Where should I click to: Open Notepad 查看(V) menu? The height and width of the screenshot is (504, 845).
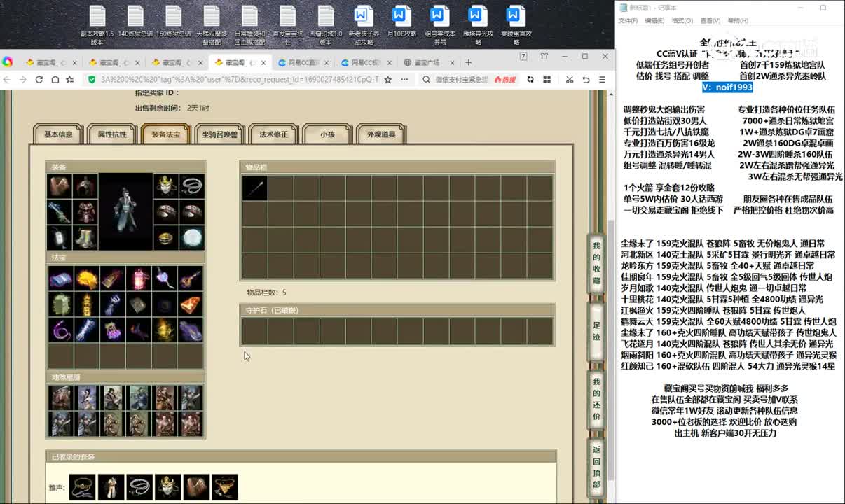coord(710,21)
